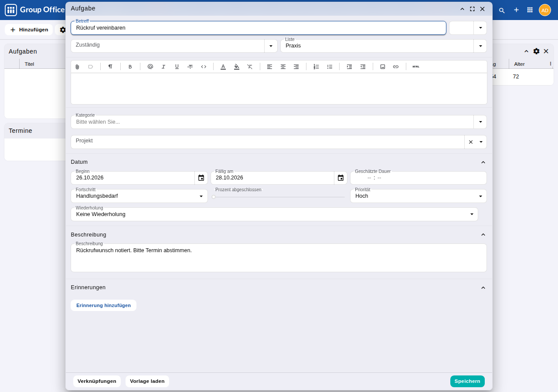Open the Wiederholung dropdown

point(472,214)
